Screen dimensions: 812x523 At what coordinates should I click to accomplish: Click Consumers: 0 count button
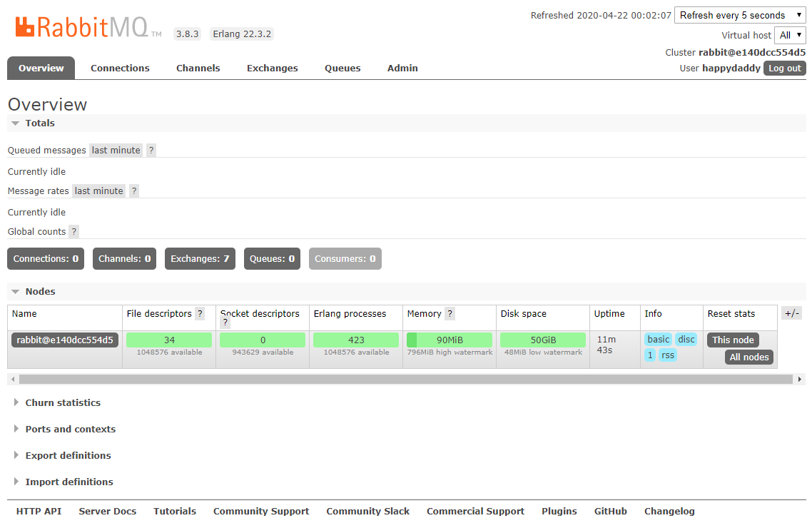click(345, 258)
